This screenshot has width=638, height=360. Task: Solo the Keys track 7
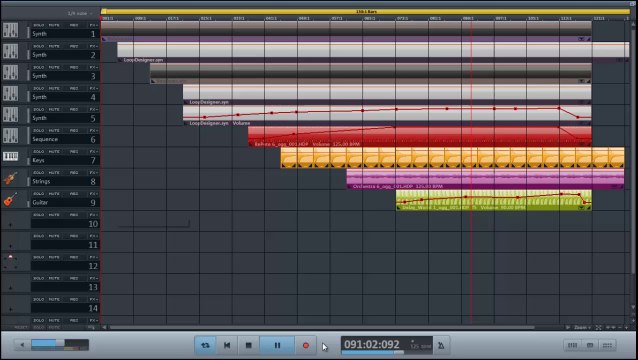(x=39, y=152)
